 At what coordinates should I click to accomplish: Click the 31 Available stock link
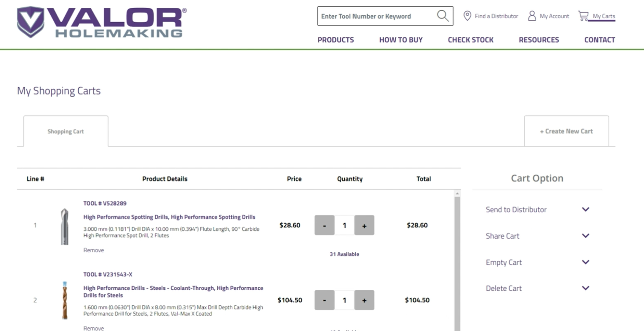pos(344,254)
